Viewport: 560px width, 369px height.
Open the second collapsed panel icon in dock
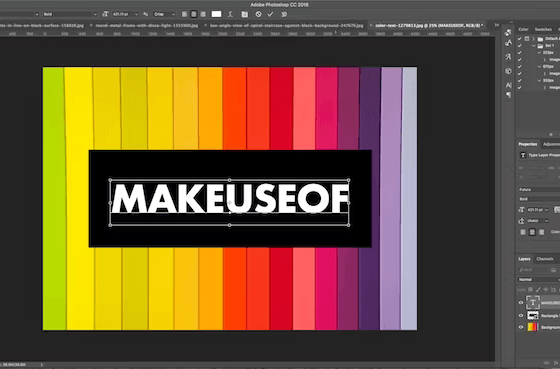(508, 43)
